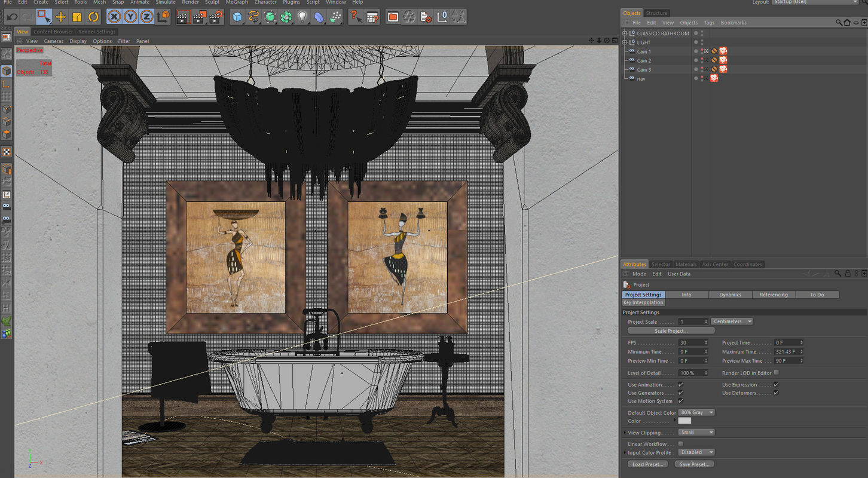Click the search magnifier in Objects panel
Viewport: 868px width, 478px height.
840,23
